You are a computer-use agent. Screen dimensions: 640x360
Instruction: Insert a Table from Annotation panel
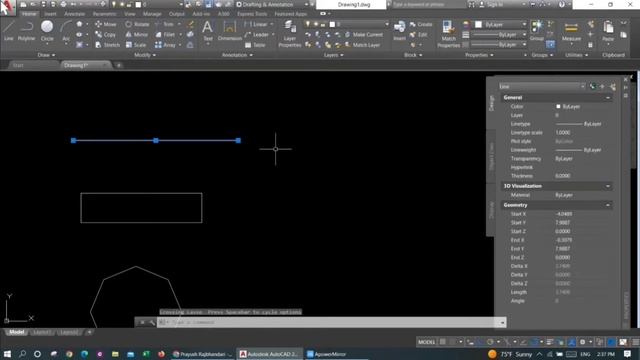click(255, 45)
